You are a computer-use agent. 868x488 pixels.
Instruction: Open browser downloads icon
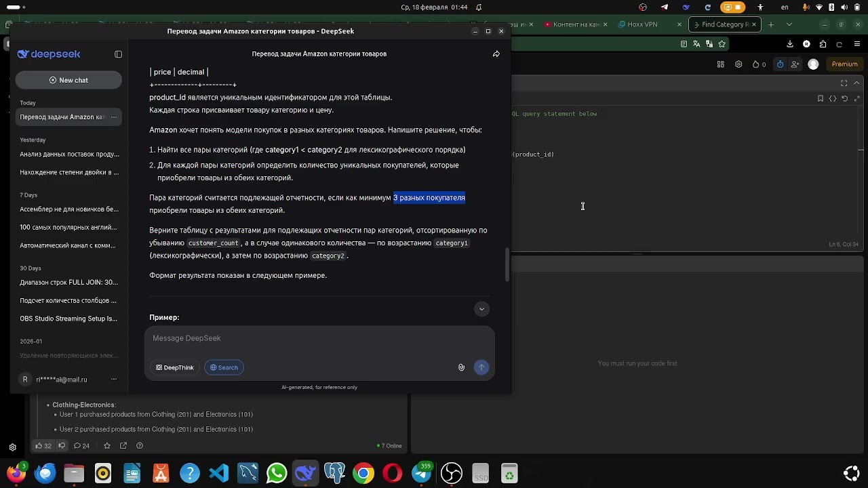tap(790, 44)
